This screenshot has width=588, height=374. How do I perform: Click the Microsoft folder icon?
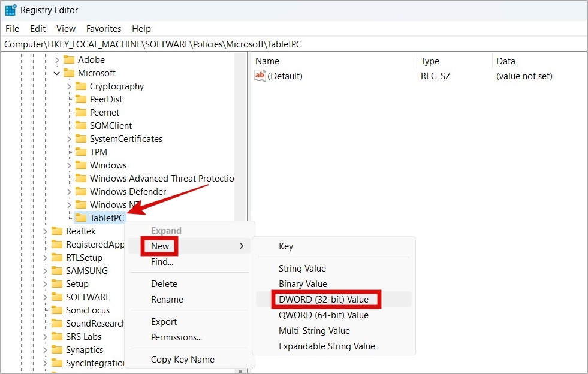pos(68,73)
